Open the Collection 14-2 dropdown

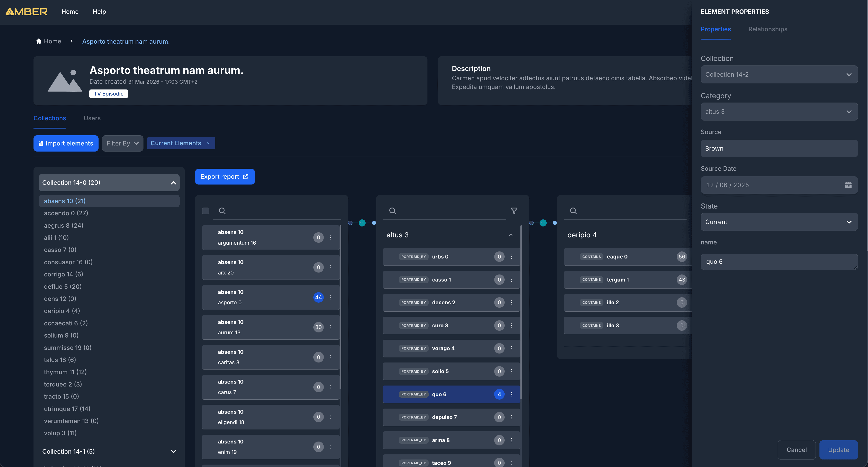[x=779, y=74]
